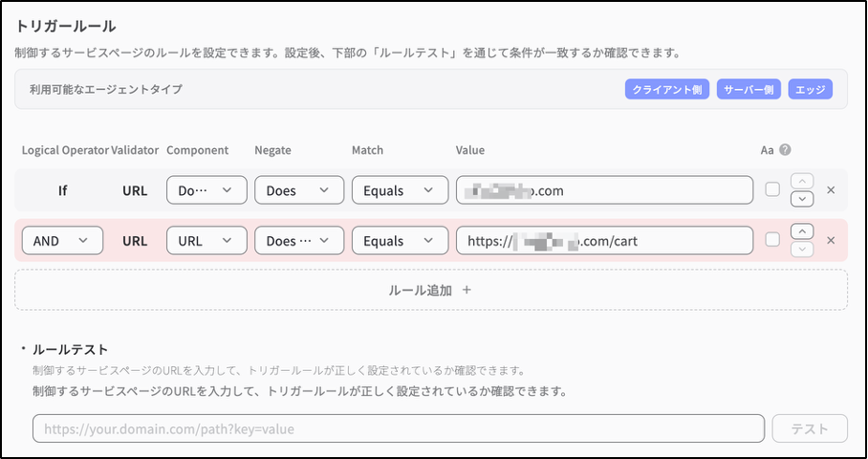Click the If label in the first rule
Viewport: 868px width, 459px height.
62,190
